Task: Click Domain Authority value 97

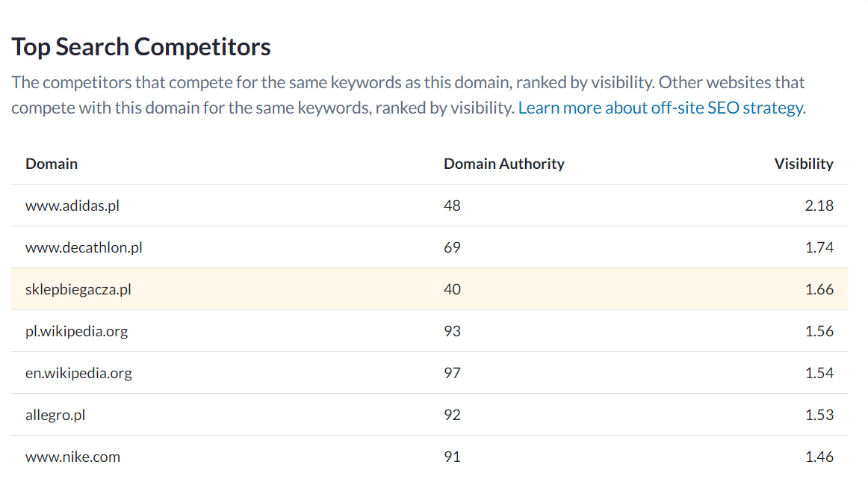Action: 452,373
